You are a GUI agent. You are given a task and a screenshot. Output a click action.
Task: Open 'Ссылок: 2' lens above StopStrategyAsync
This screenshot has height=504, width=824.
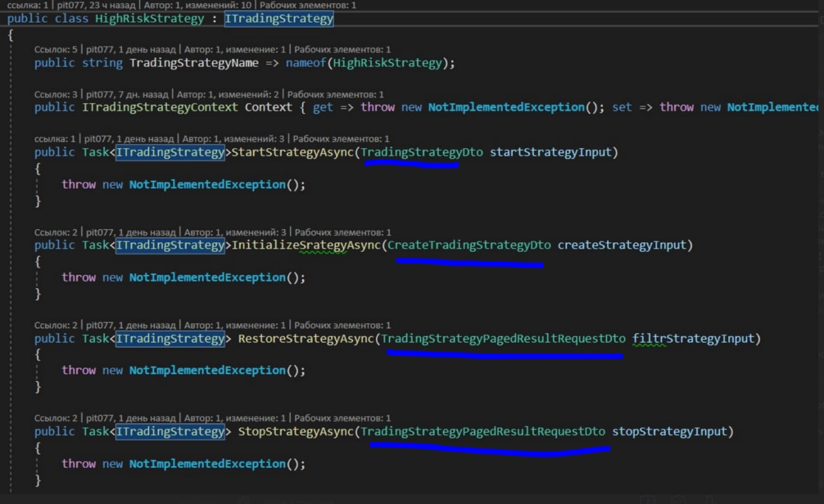(56, 418)
